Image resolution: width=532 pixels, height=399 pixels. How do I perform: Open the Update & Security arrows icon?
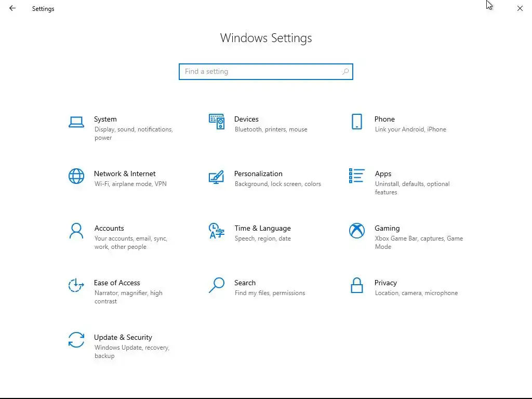76,340
